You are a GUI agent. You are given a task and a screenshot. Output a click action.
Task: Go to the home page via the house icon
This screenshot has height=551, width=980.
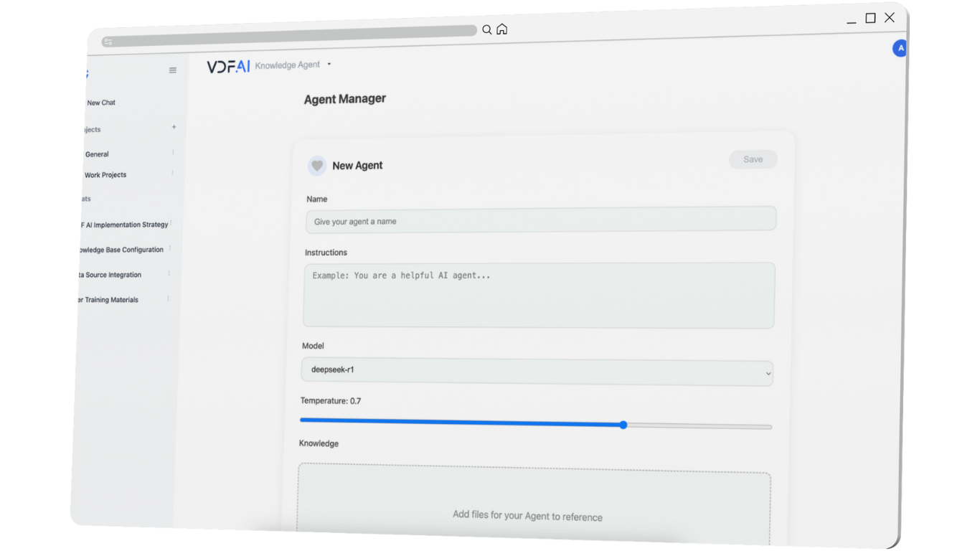502,29
